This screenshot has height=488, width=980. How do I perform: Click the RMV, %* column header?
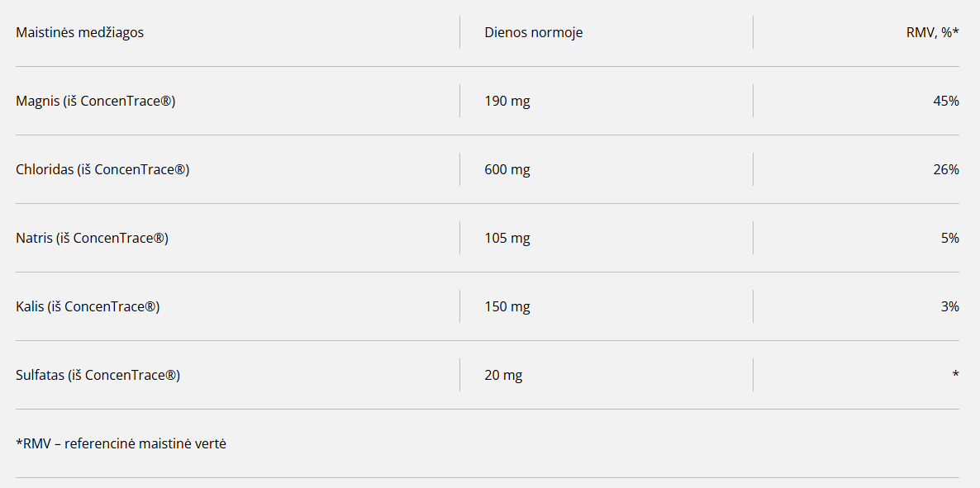click(x=932, y=33)
